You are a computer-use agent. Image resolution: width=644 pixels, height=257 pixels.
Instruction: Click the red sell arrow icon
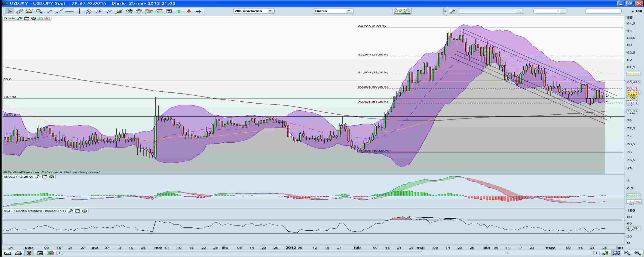pyautogui.click(x=189, y=11)
